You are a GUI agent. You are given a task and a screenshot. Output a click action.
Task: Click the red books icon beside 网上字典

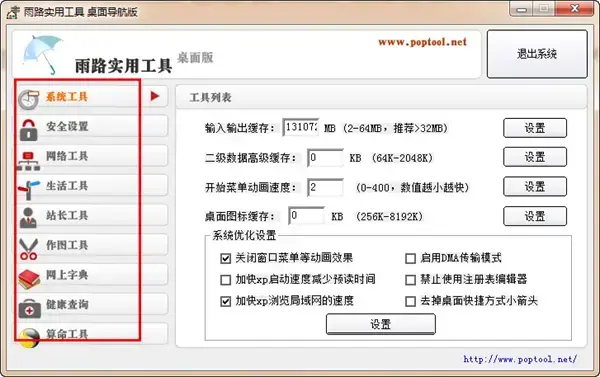(29, 279)
